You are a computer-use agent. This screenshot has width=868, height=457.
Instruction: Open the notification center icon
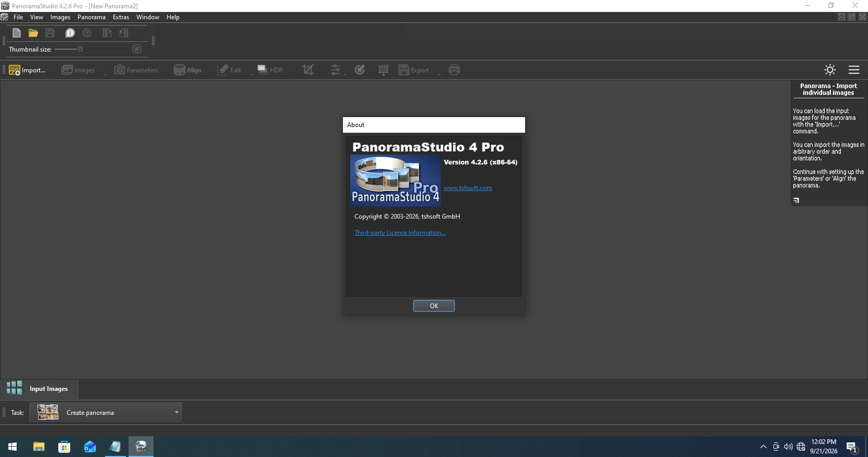pos(852,447)
